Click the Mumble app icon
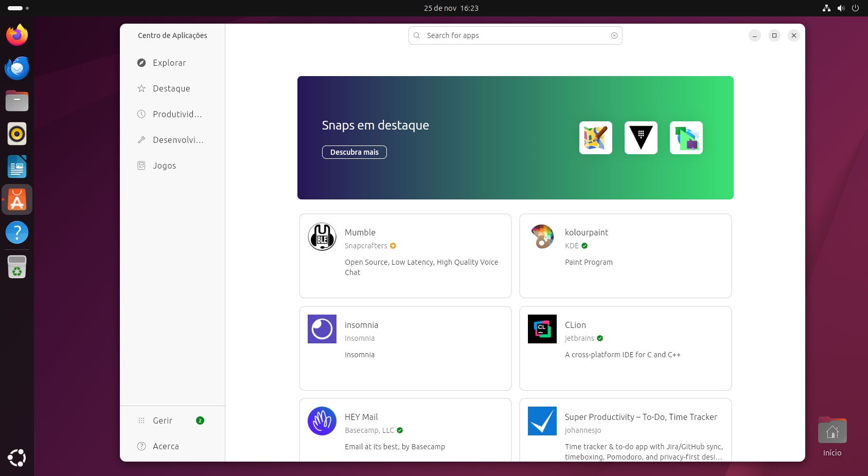This screenshot has height=476, width=868. coord(322,236)
